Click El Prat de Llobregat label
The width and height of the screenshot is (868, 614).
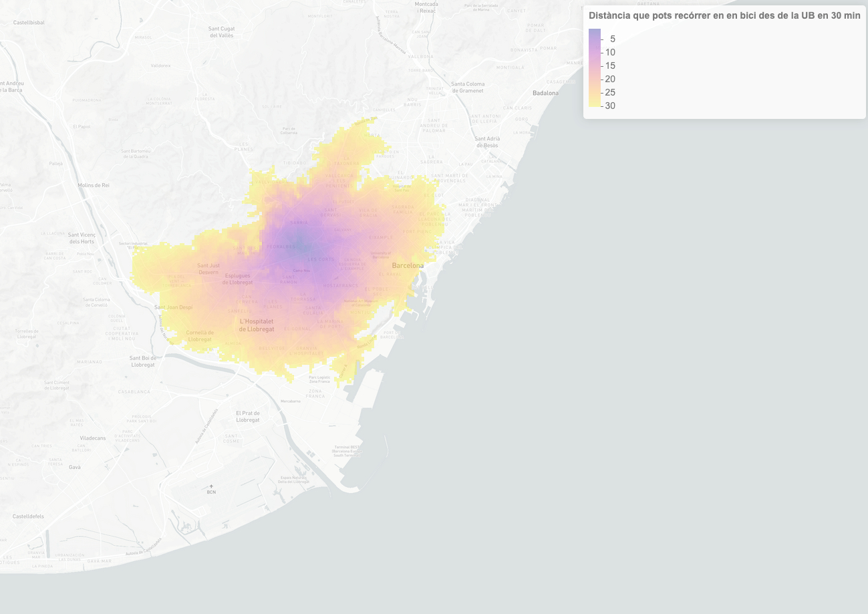(x=247, y=416)
